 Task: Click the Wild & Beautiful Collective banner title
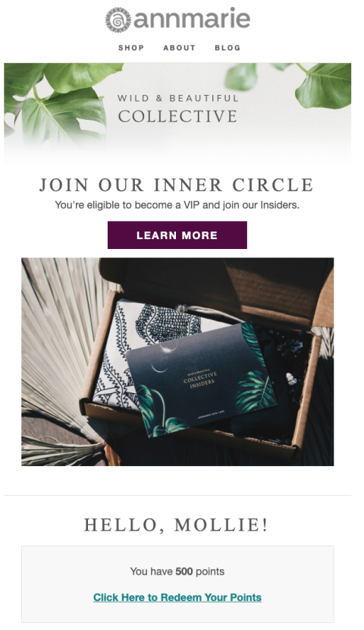[177, 110]
